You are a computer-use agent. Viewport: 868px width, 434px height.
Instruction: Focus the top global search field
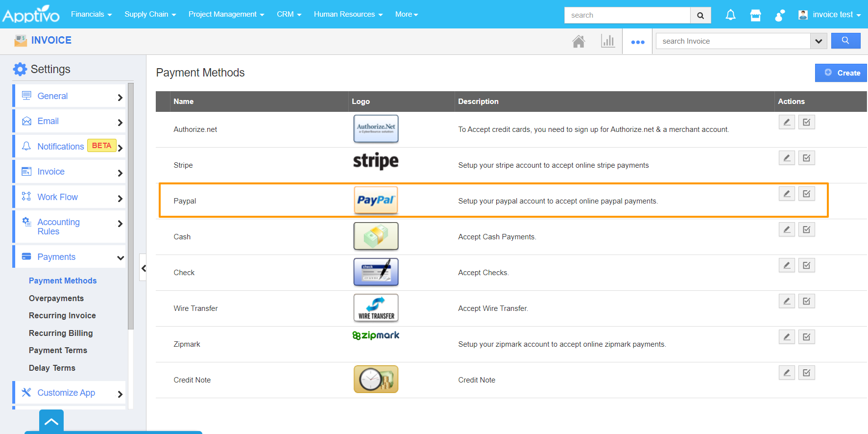tap(627, 15)
